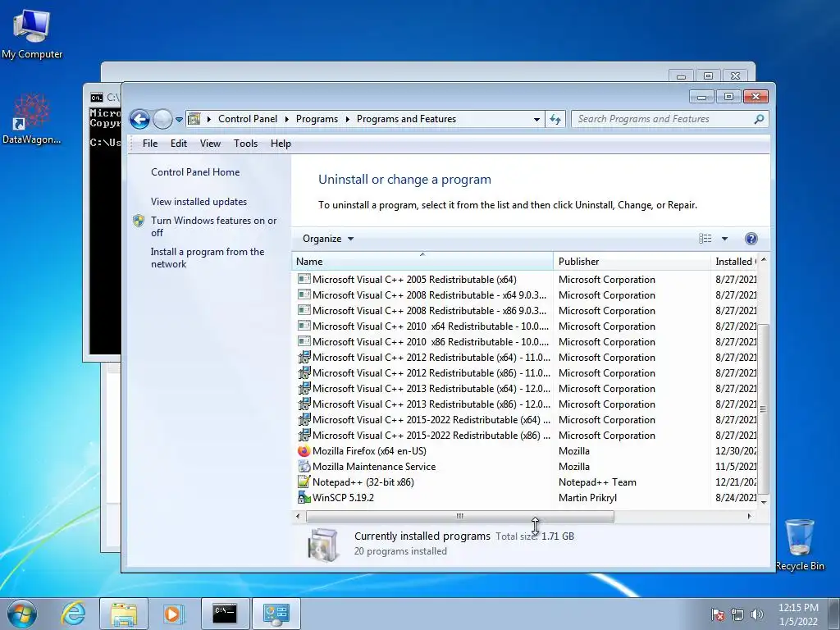Click Turn Windows features on or off
Screen dimensions: 840x630
coord(214,226)
